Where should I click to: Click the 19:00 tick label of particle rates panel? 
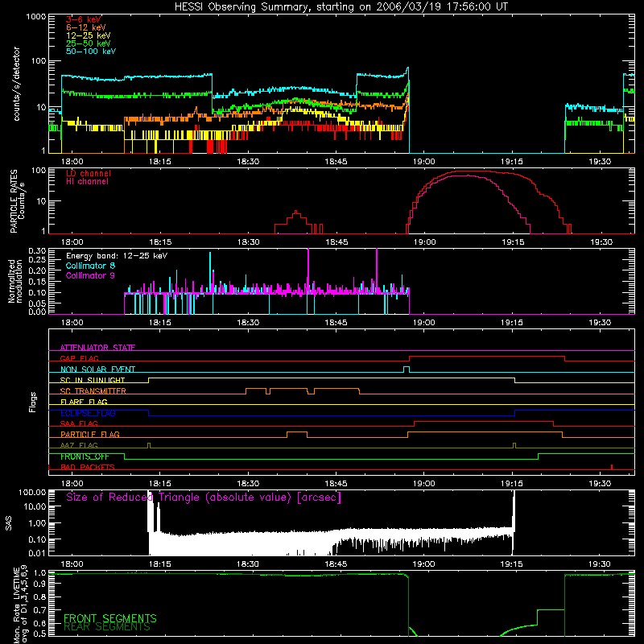coord(425,242)
